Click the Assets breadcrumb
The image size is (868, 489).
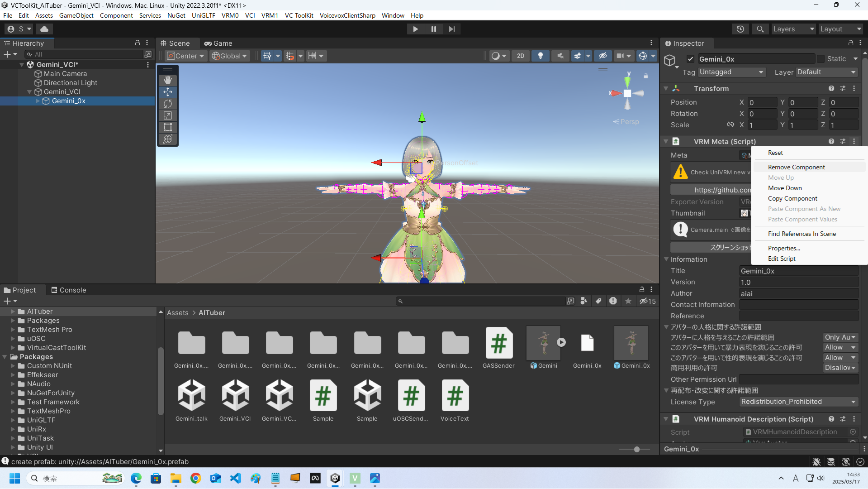(x=177, y=313)
